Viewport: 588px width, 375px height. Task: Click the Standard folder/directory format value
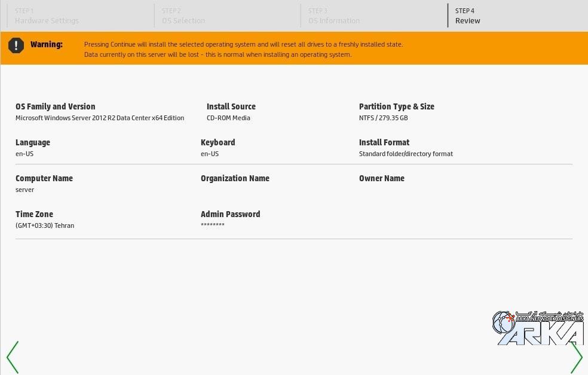pyautogui.click(x=406, y=154)
